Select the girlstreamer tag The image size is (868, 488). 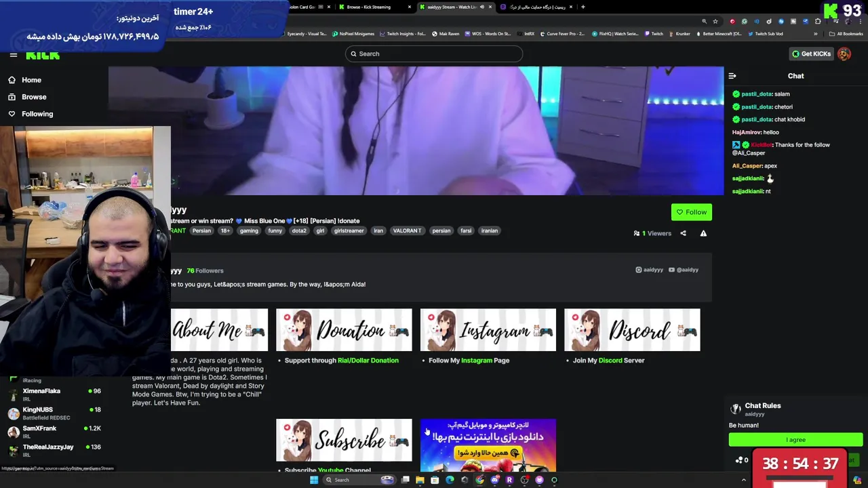coord(349,230)
